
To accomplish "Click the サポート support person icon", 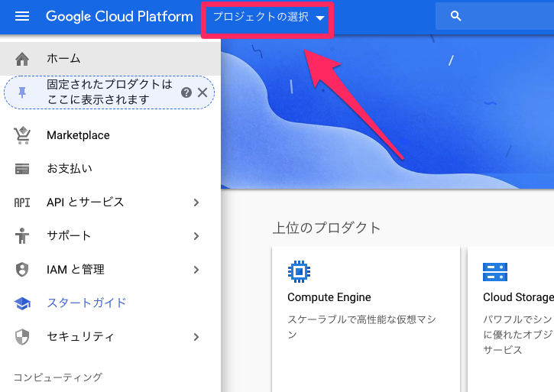I will click(22, 236).
